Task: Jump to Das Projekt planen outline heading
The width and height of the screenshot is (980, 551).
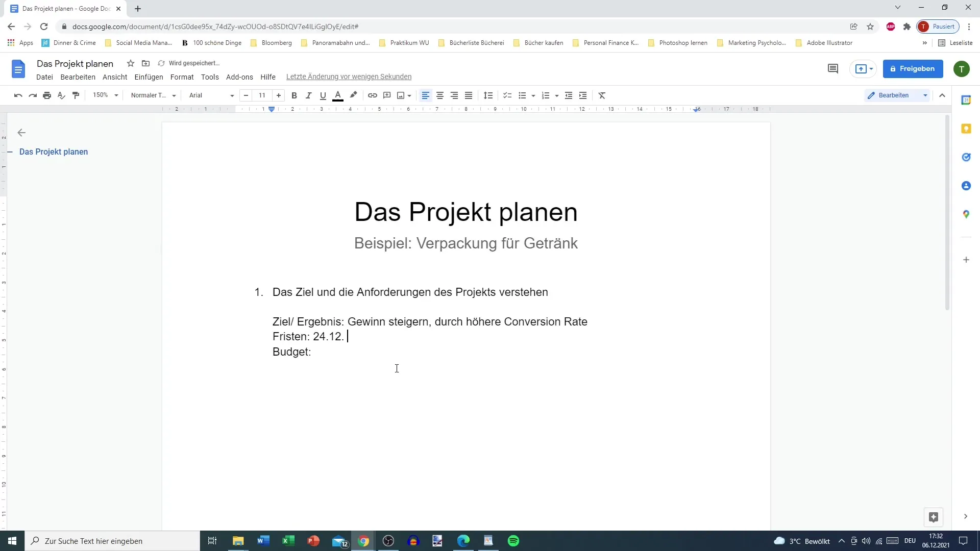Action: click(54, 152)
